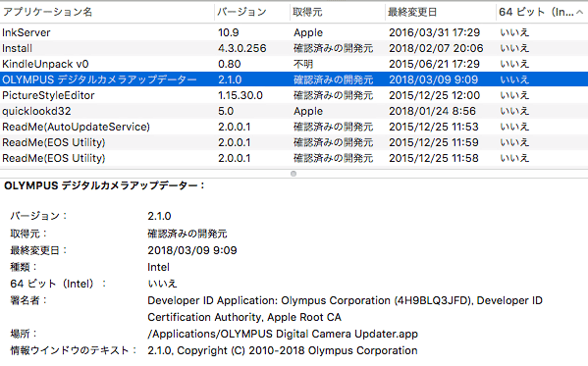Click いいえ value beside 64 ビット (Intel)
The image size is (588, 366).
pos(162,284)
